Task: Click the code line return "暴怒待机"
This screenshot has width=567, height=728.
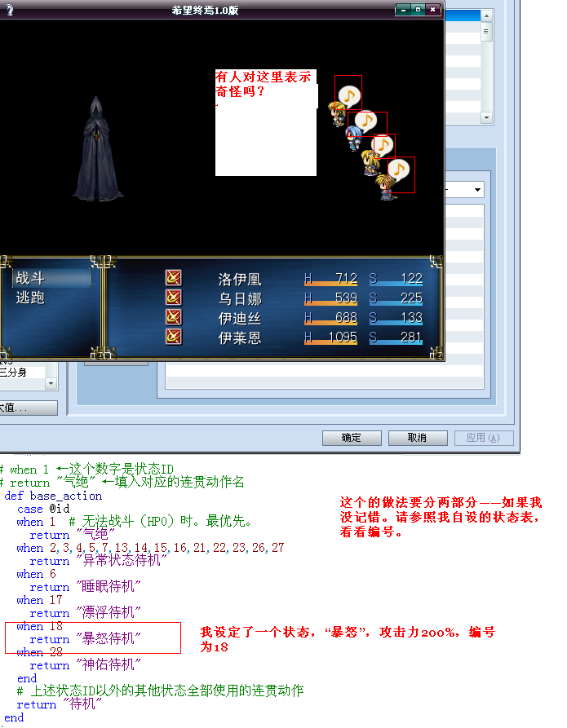Action: pos(85,639)
